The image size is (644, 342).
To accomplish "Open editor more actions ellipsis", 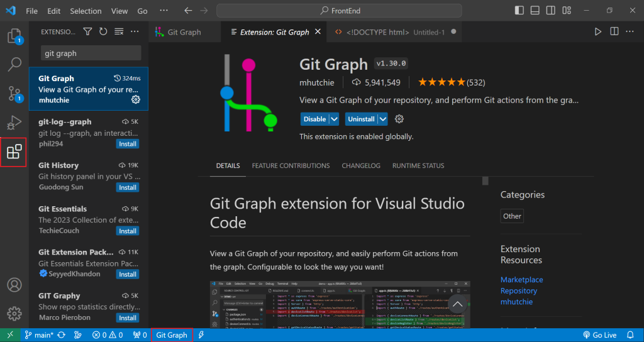I will point(630,31).
